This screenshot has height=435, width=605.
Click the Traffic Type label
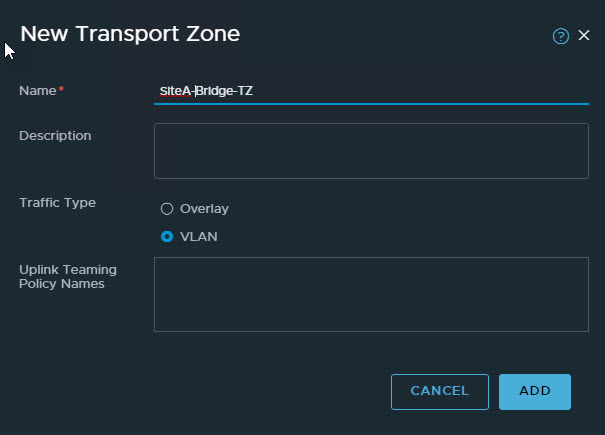57,202
